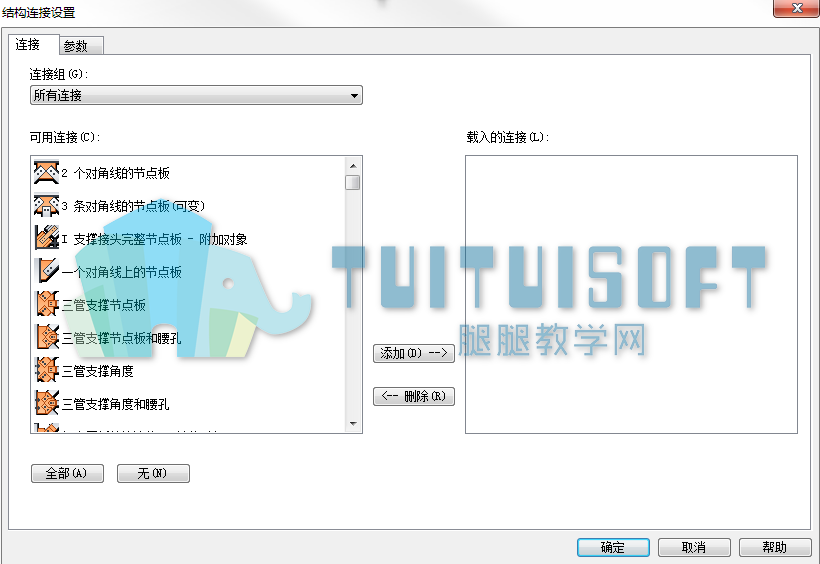Click the arrow of 所有连接 combo box
The image size is (820, 564).
tap(354, 96)
